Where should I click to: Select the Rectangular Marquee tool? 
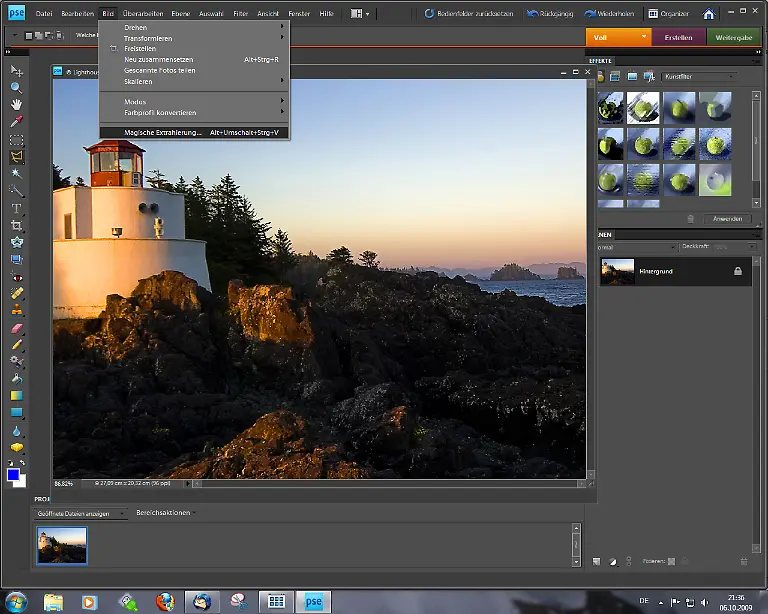point(17,140)
